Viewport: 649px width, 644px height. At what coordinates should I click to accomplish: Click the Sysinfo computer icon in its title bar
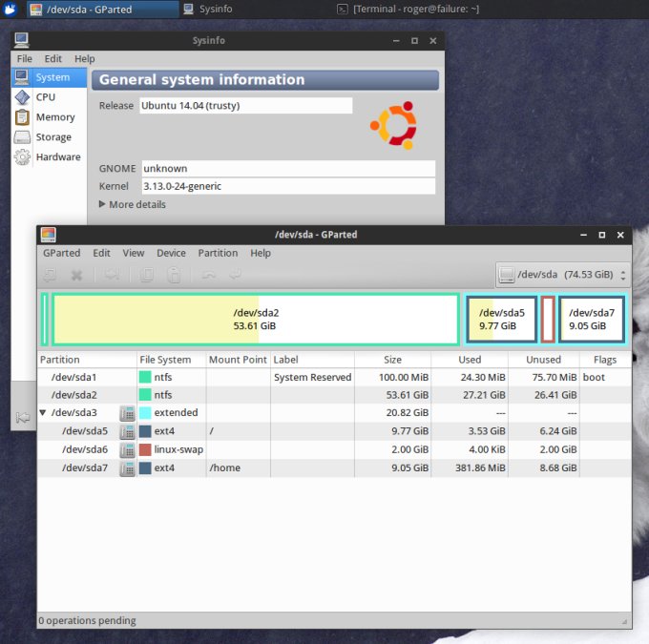22,41
